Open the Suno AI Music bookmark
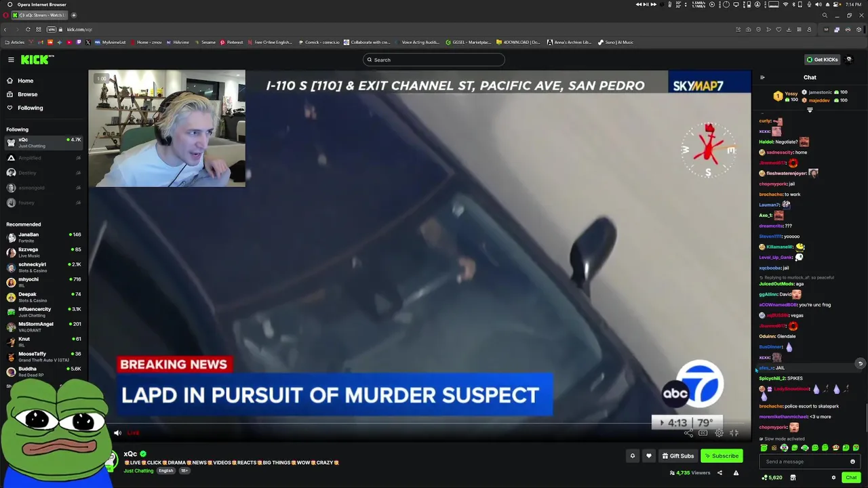868x488 pixels. (x=615, y=42)
